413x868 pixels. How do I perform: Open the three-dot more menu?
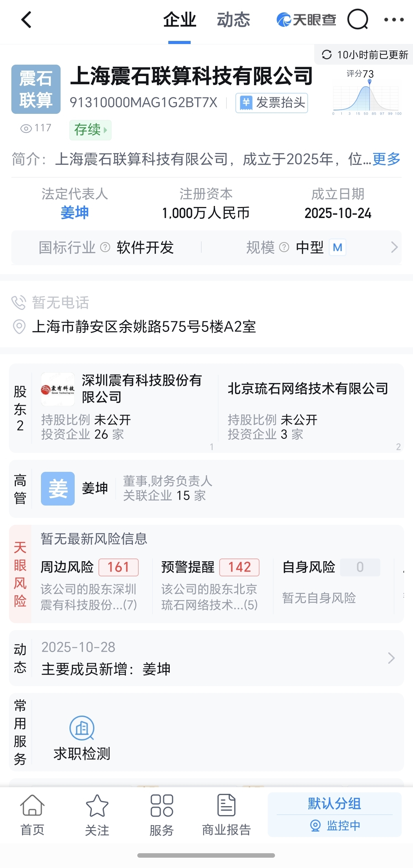(x=394, y=20)
